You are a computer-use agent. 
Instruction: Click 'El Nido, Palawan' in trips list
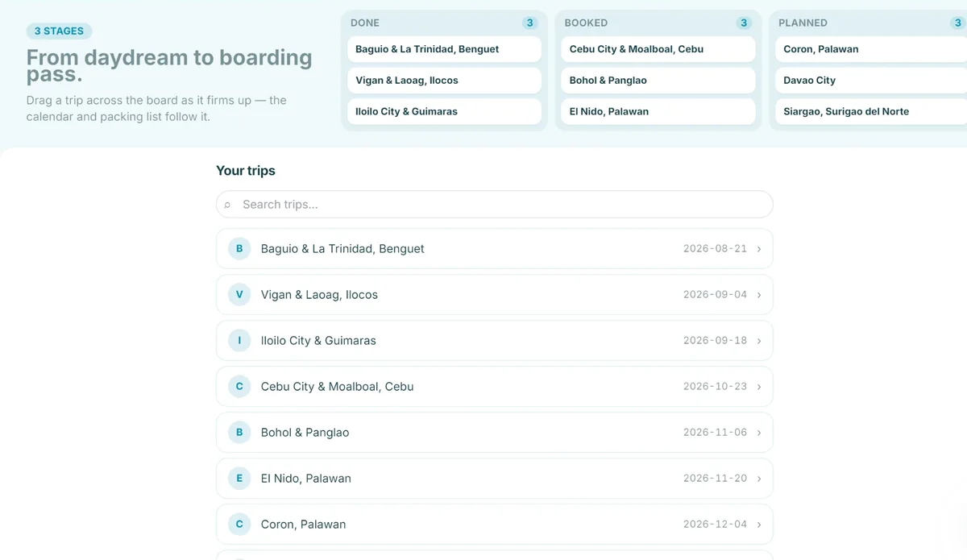[x=306, y=479]
